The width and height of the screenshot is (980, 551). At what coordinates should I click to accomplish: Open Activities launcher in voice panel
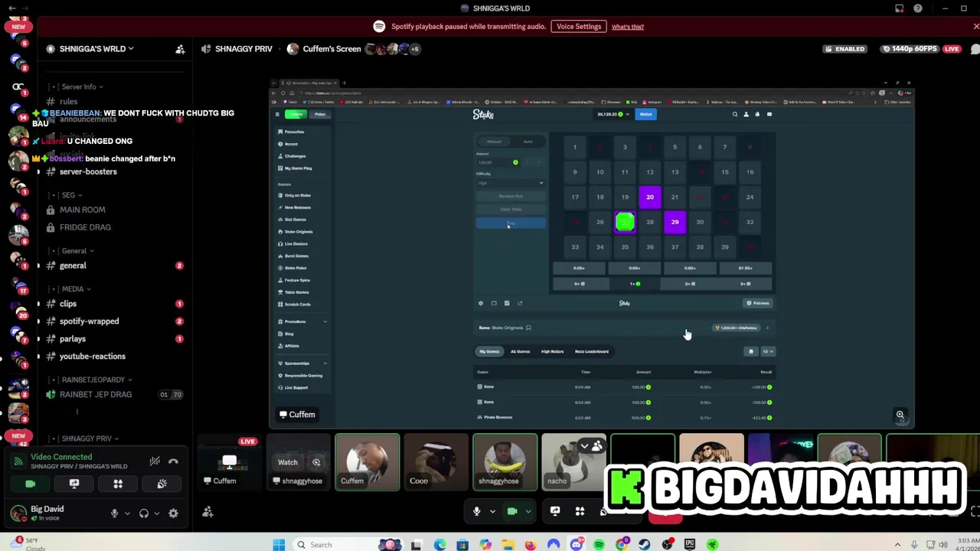[x=118, y=484]
